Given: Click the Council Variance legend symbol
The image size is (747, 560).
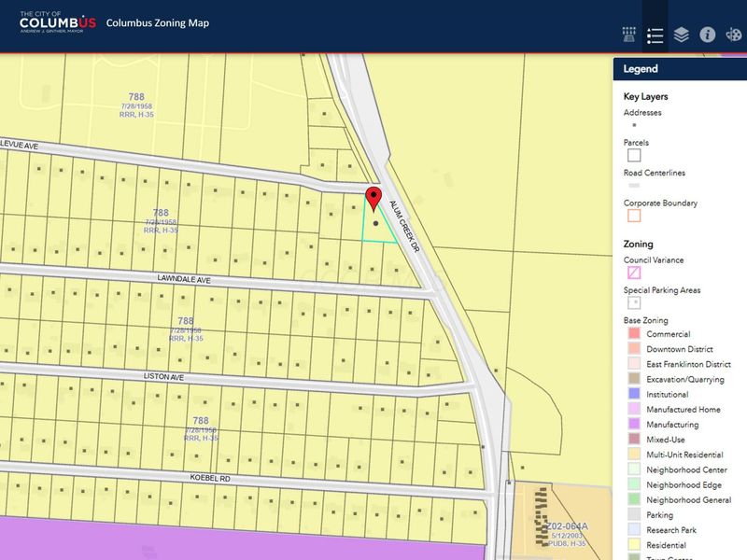Looking at the screenshot, I should [634, 273].
